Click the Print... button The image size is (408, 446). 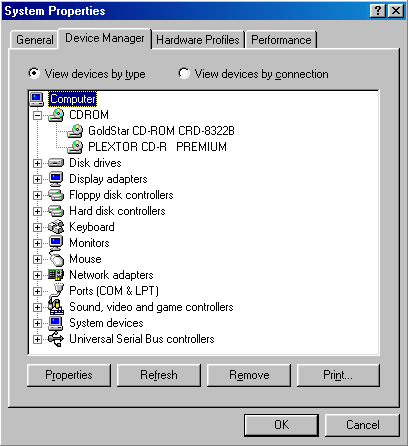338,375
